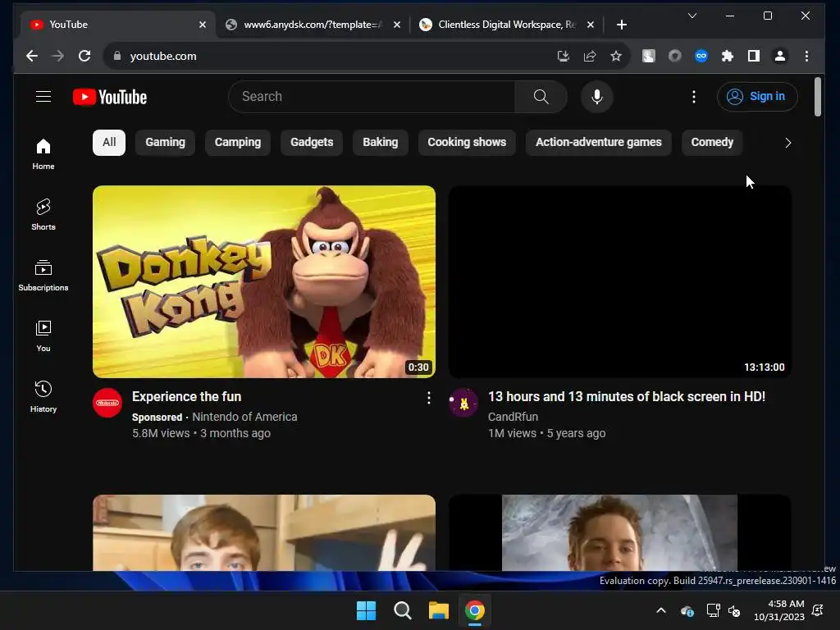The image size is (840, 630).
Task: Open the Windows Start menu
Action: tap(367, 610)
